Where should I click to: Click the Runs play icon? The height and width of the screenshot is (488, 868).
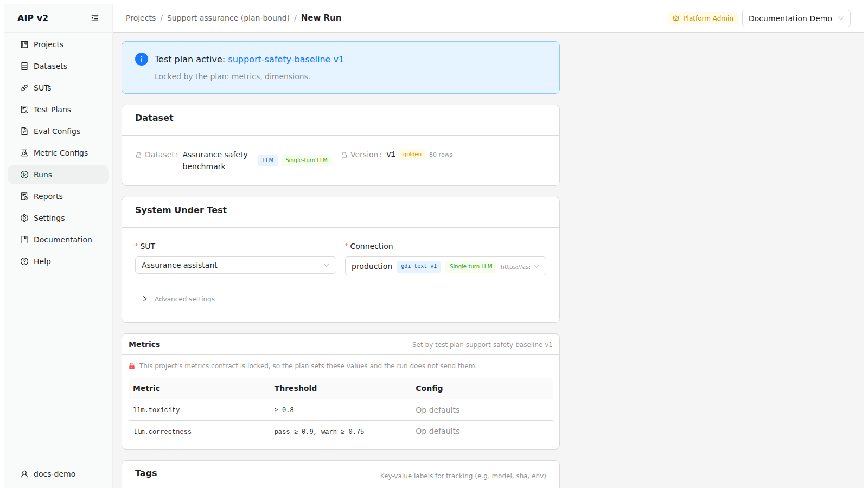(x=24, y=175)
